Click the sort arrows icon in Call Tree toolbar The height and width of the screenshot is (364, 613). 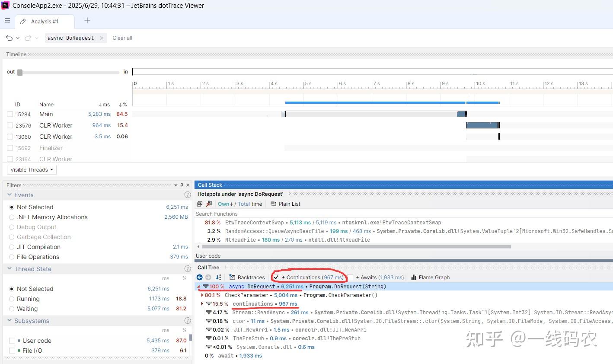pos(218,277)
